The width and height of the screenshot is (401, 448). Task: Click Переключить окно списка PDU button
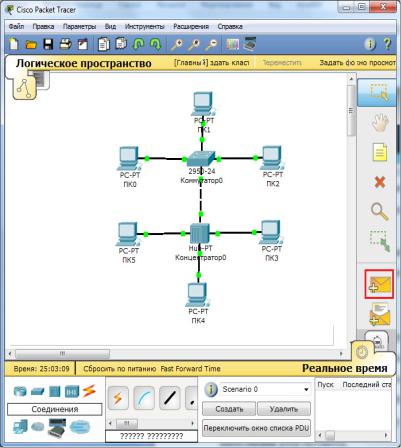point(256,428)
